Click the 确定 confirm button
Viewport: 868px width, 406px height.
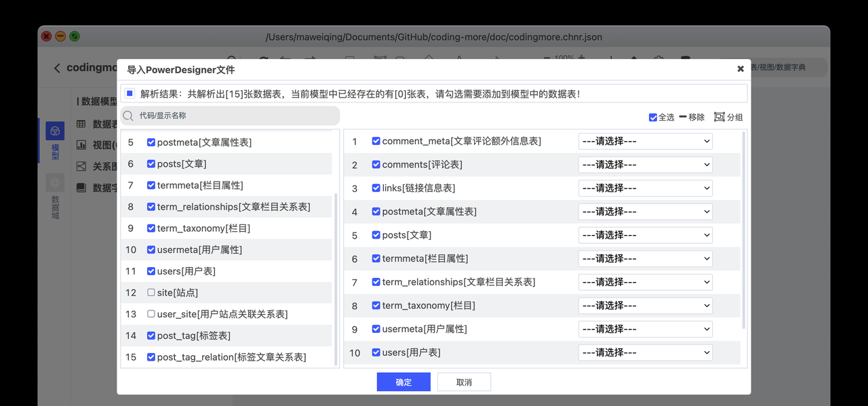click(403, 382)
